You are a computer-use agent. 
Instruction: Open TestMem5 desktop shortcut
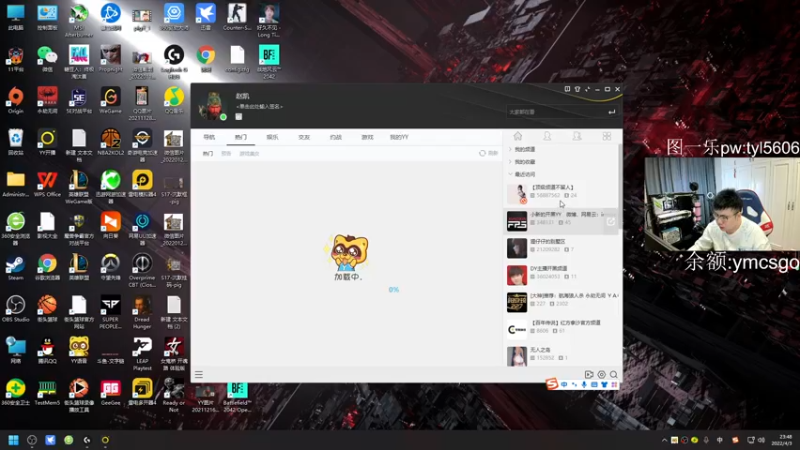click(47, 392)
